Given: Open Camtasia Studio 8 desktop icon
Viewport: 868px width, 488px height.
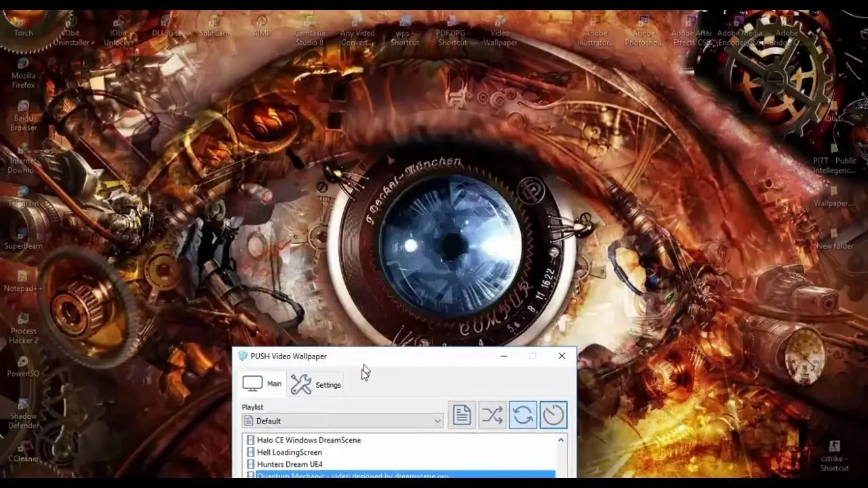Looking at the screenshot, I should click(309, 32).
